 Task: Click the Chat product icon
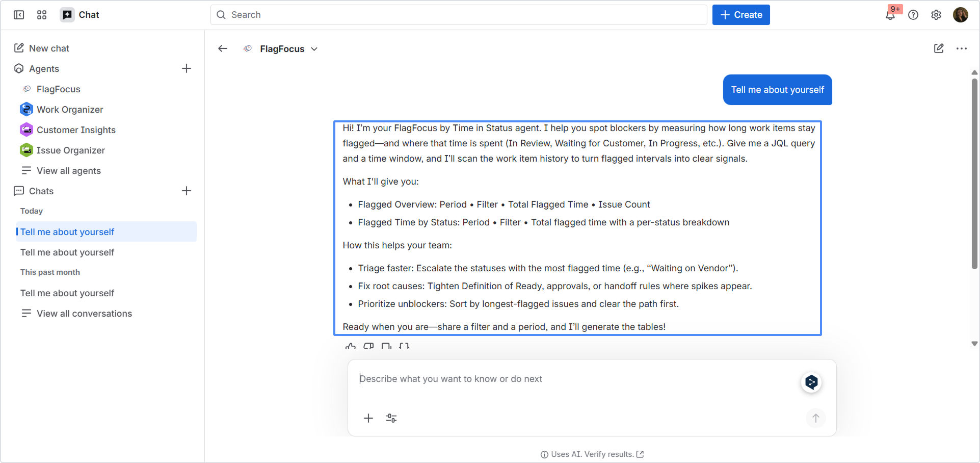67,15
